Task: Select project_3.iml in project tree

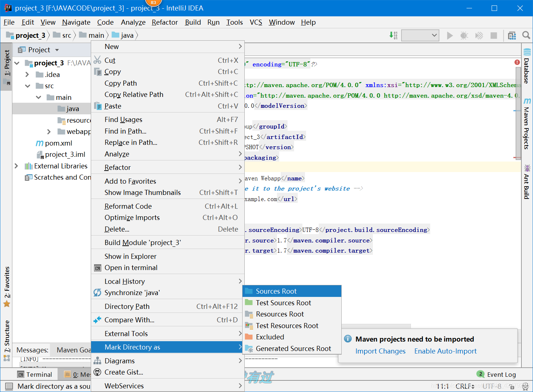Action: (x=61, y=155)
